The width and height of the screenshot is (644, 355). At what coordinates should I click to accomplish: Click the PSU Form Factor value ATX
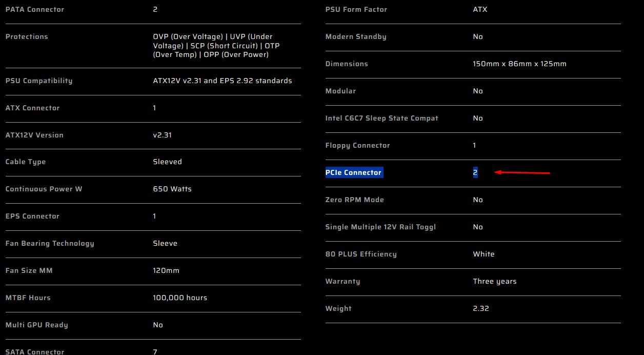pyautogui.click(x=480, y=10)
